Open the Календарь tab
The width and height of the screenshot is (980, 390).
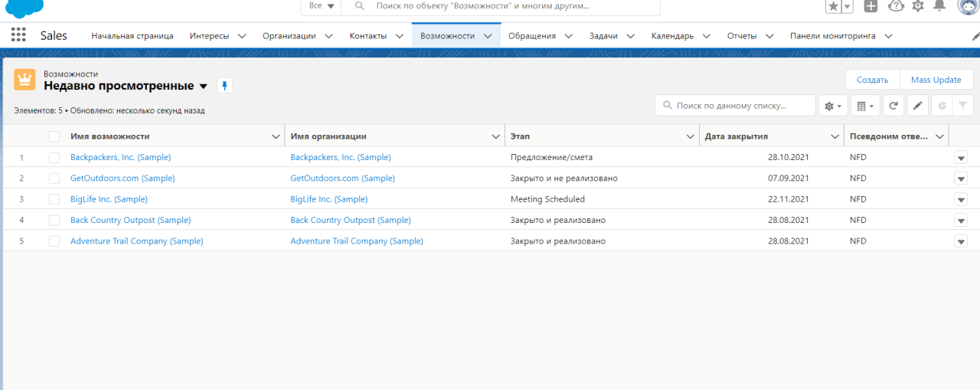(x=672, y=36)
